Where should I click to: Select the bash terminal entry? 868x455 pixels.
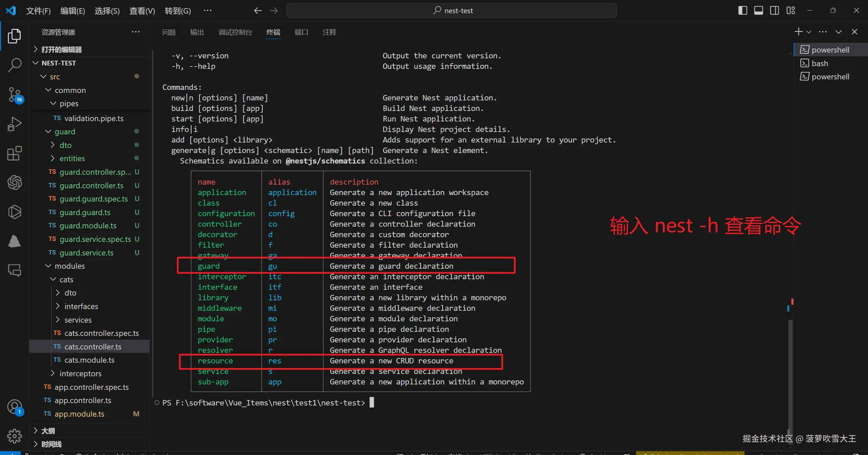tap(820, 63)
